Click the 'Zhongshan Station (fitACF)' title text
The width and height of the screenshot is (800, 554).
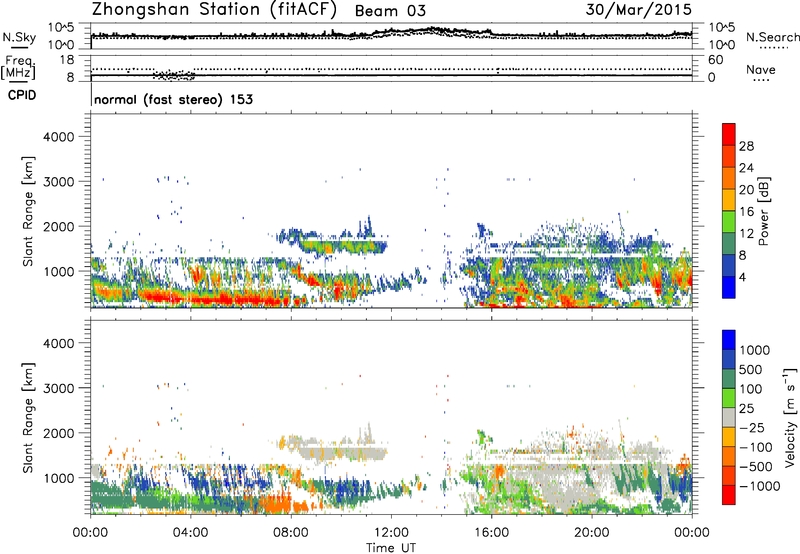tap(214, 10)
